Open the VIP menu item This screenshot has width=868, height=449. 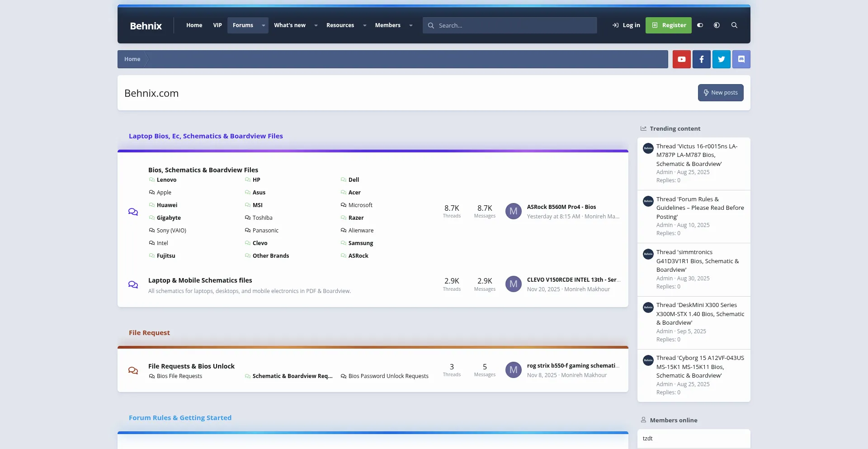[x=217, y=25]
